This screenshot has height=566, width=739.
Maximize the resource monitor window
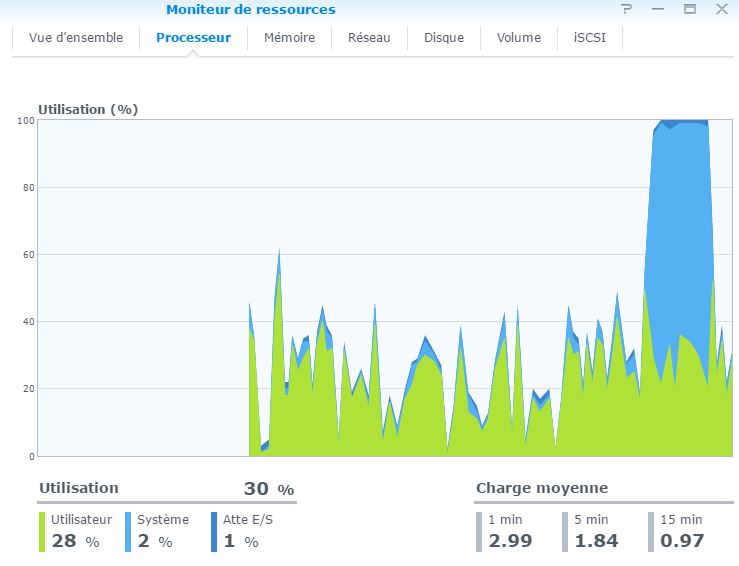[690, 8]
